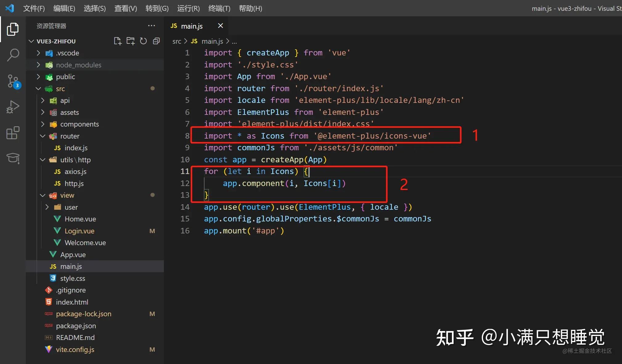Open the 选择(S) menu
Viewport: 622px width, 364px height.
(95, 8)
